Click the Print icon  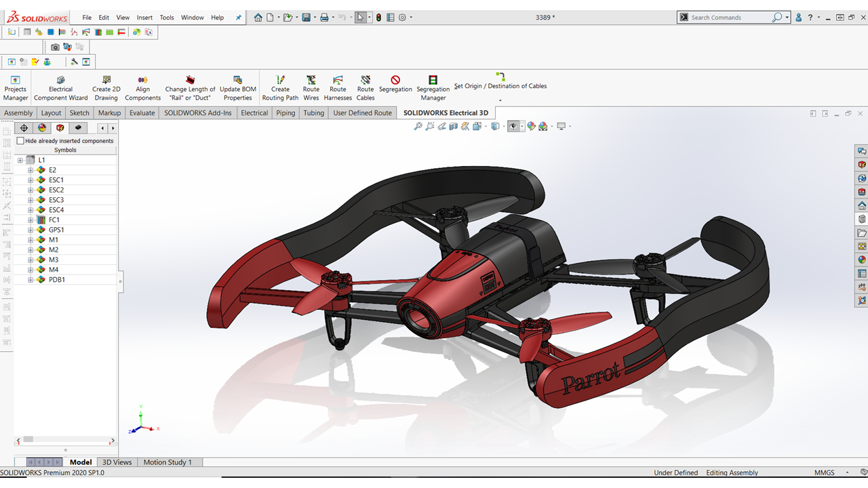tap(324, 18)
